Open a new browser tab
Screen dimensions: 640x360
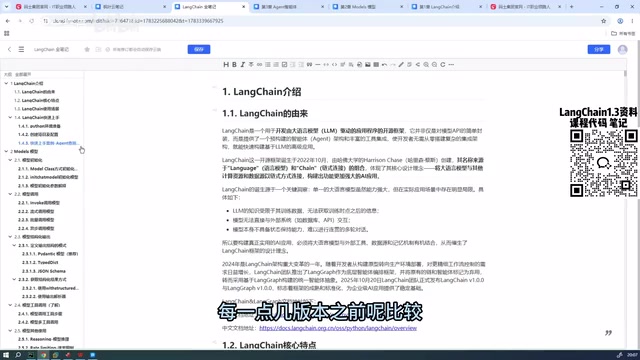pos(571,7)
